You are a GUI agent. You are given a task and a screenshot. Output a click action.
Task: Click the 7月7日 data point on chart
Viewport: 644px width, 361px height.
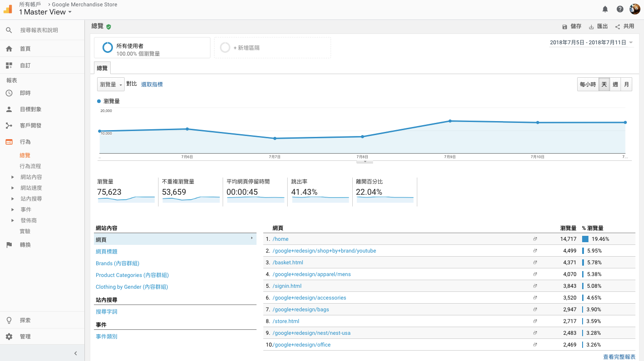(275, 138)
